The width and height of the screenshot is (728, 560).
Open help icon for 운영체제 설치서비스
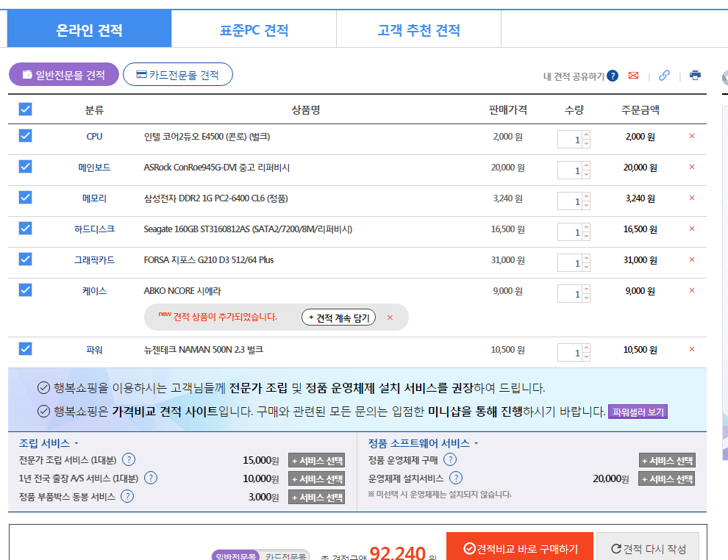tap(456, 478)
